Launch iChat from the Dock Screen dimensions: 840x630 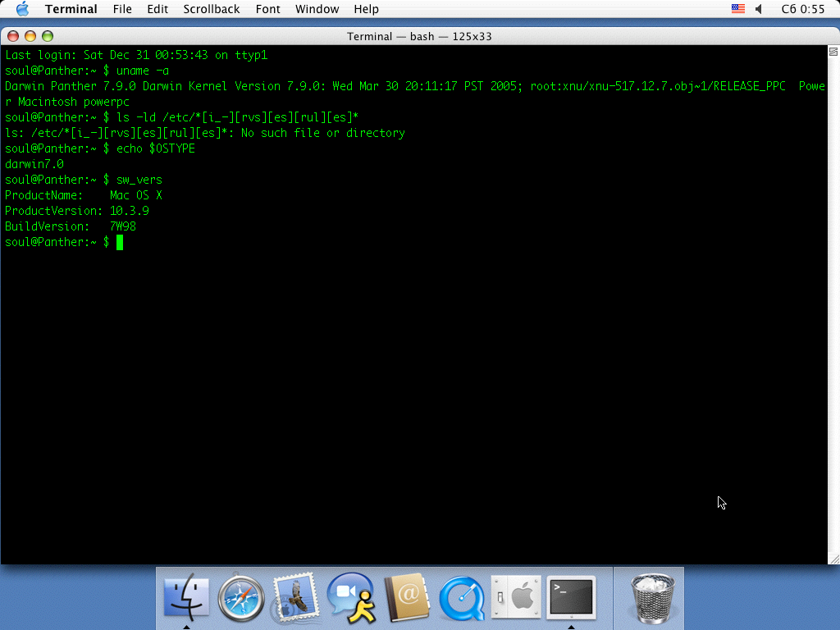coord(351,598)
